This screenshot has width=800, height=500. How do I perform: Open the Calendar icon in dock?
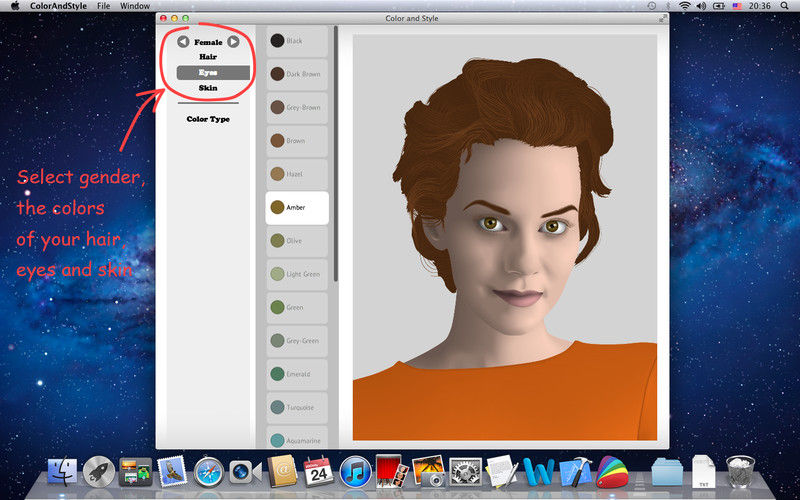tap(317, 472)
